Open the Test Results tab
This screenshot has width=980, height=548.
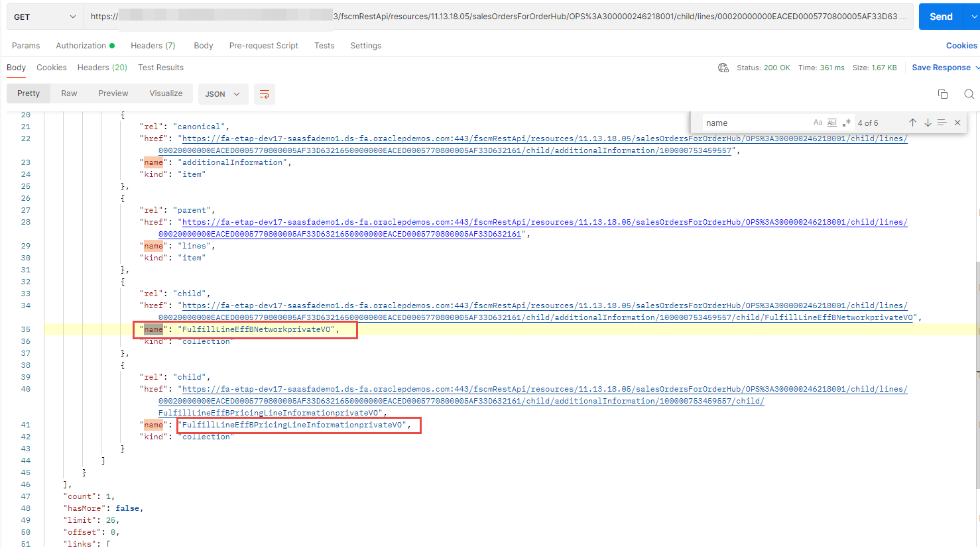pos(160,68)
